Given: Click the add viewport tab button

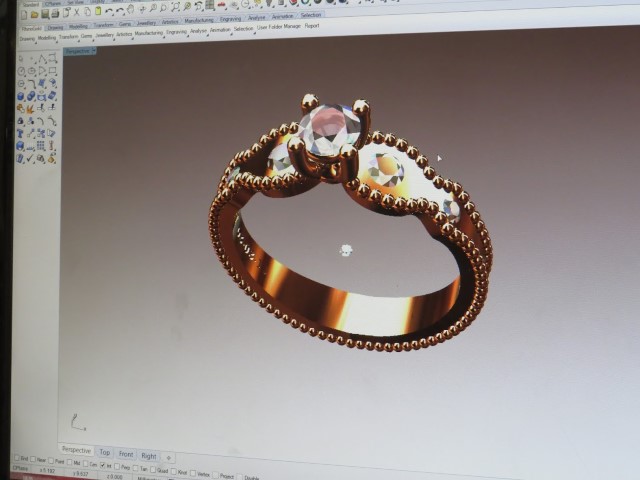Looking at the screenshot, I should pyautogui.click(x=168, y=456).
